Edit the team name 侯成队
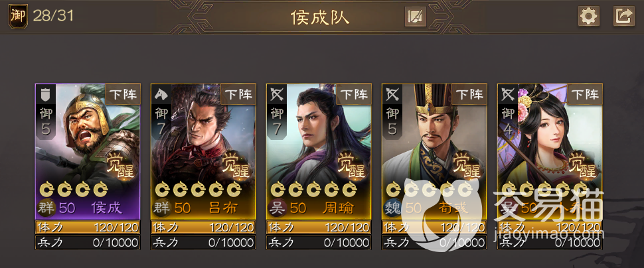This screenshot has height=268, width=644. (415, 17)
